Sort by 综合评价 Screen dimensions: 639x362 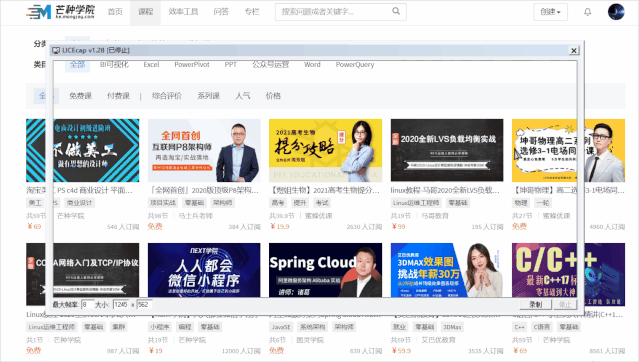pos(167,96)
